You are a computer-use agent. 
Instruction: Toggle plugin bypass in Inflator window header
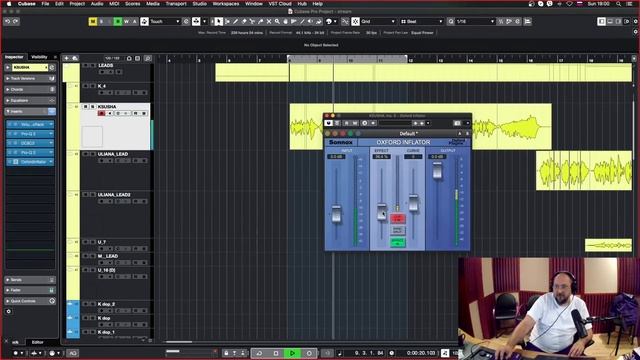point(328,123)
